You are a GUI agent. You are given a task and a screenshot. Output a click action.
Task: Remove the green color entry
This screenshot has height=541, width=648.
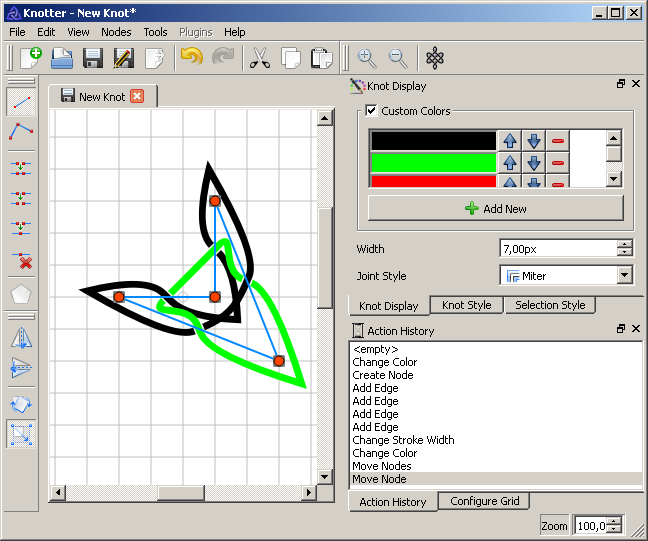click(x=558, y=163)
